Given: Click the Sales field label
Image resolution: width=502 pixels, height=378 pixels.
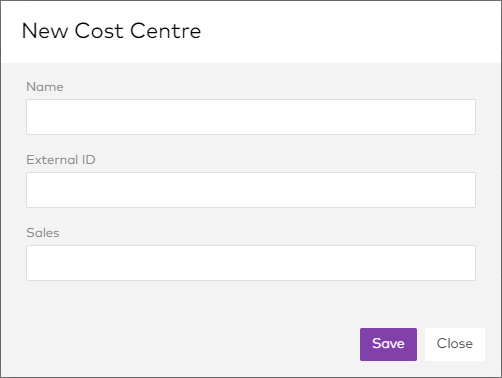Looking at the screenshot, I should 43,233.
